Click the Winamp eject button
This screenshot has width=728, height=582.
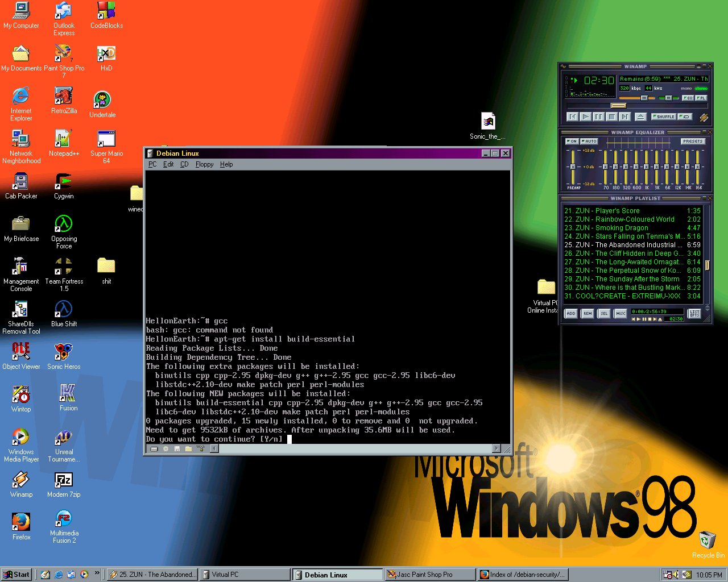(x=640, y=117)
